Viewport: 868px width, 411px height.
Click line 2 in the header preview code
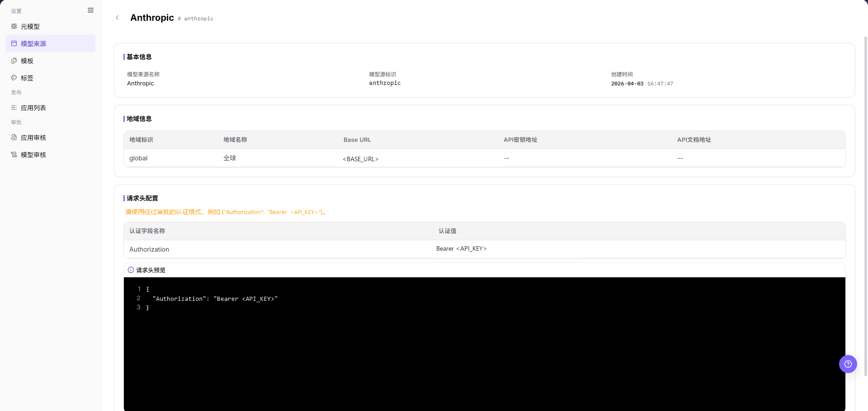[x=215, y=299]
